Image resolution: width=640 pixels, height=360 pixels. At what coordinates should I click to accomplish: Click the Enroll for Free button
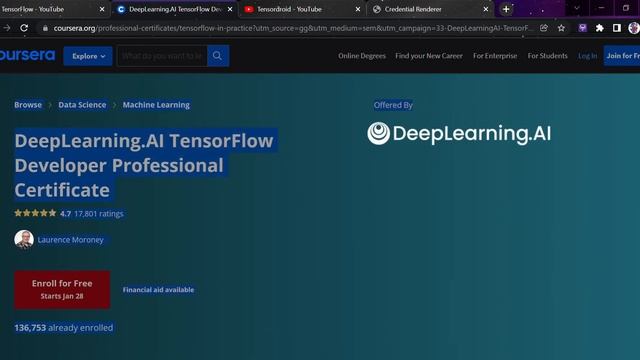(62, 289)
